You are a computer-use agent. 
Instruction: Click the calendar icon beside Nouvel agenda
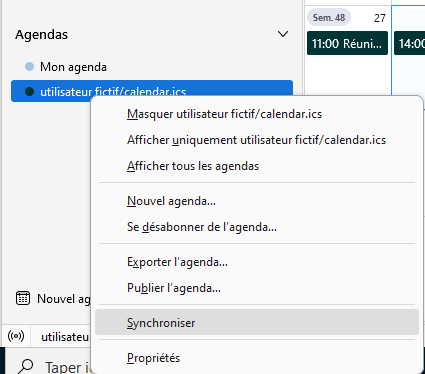(23, 298)
